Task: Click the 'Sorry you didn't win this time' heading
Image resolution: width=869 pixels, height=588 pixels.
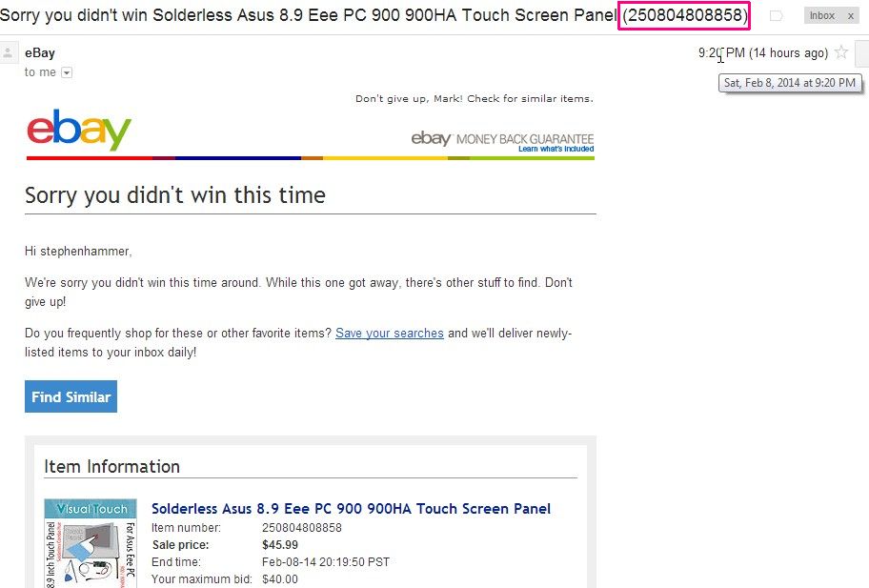Action: (x=175, y=195)
